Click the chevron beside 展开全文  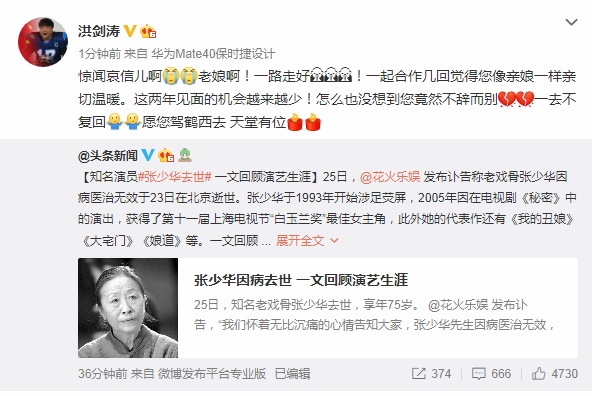334,240
